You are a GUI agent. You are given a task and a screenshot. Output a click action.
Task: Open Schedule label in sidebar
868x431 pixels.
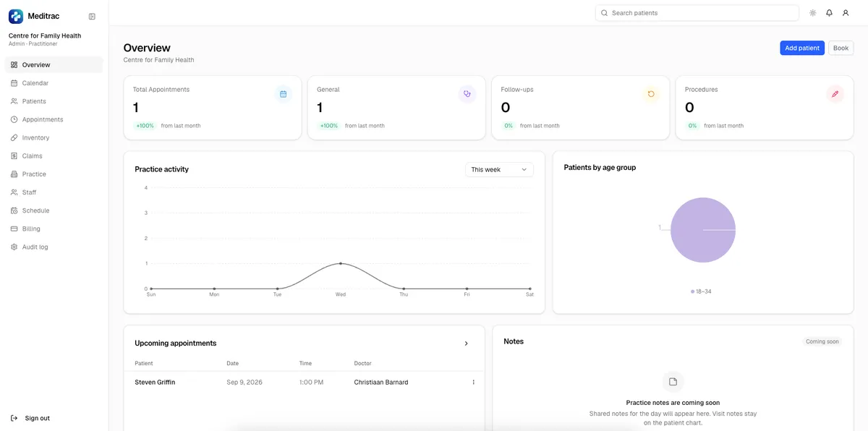36,210
